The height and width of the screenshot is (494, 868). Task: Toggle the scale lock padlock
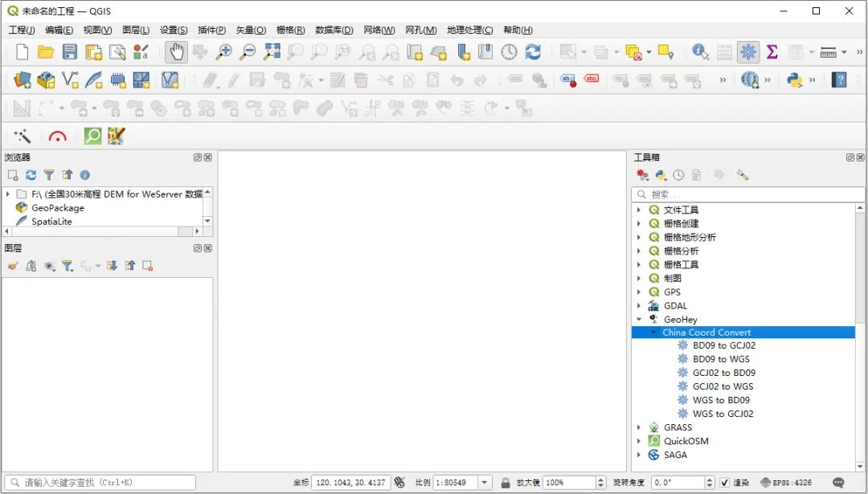point(506,482)
